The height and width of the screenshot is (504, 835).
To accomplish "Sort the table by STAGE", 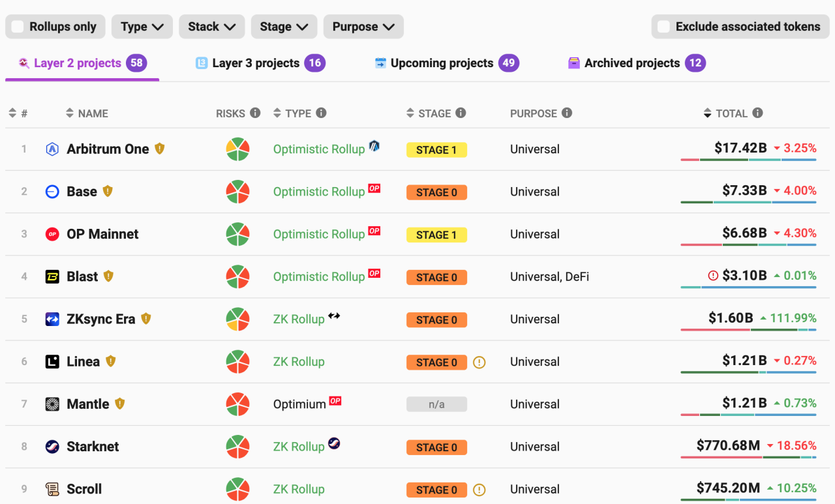I will point(429,113).
